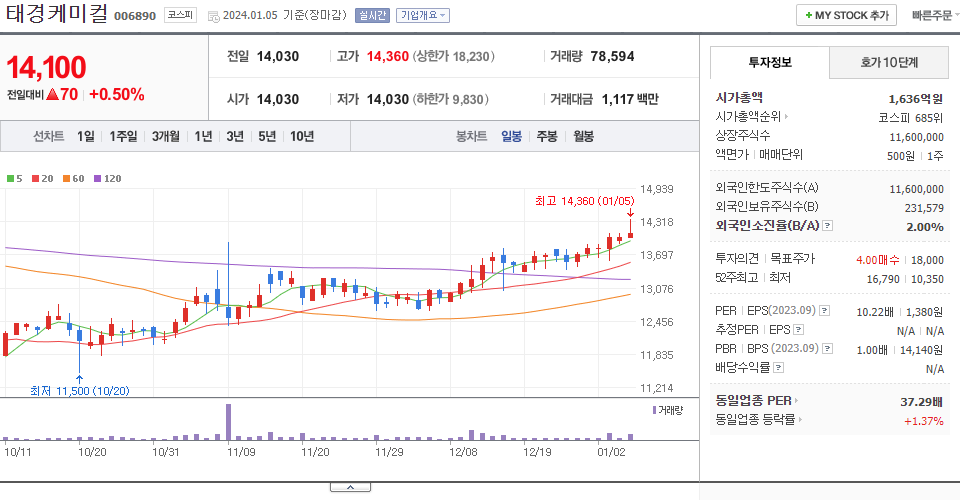
Task: Click 거래대금 value 1,117 백만
Action: (x=630, y=99)
